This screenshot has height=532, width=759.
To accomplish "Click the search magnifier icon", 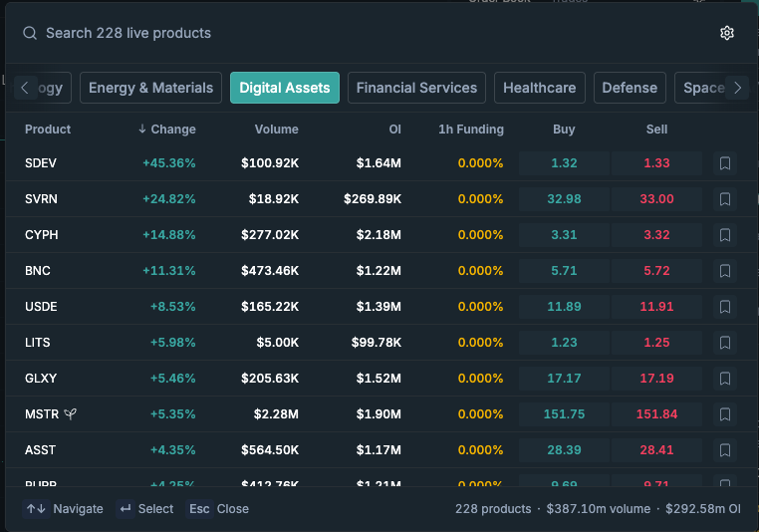I will [x=30, y=33].
